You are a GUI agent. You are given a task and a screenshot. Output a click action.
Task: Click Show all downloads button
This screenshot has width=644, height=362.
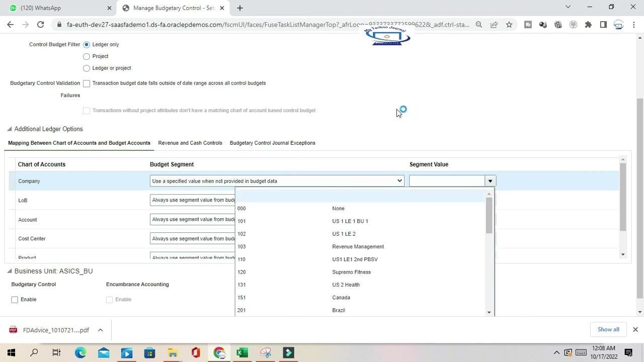tap(608, 329)
